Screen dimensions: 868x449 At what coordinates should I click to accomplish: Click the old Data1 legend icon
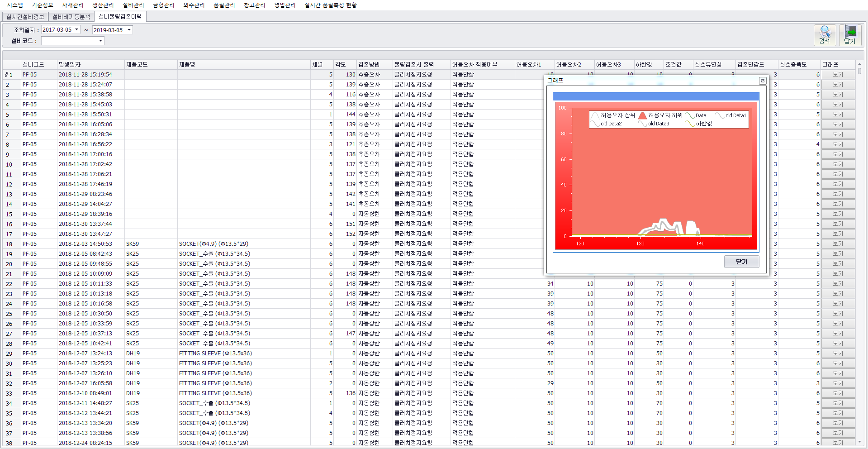(x=720, y=115)
